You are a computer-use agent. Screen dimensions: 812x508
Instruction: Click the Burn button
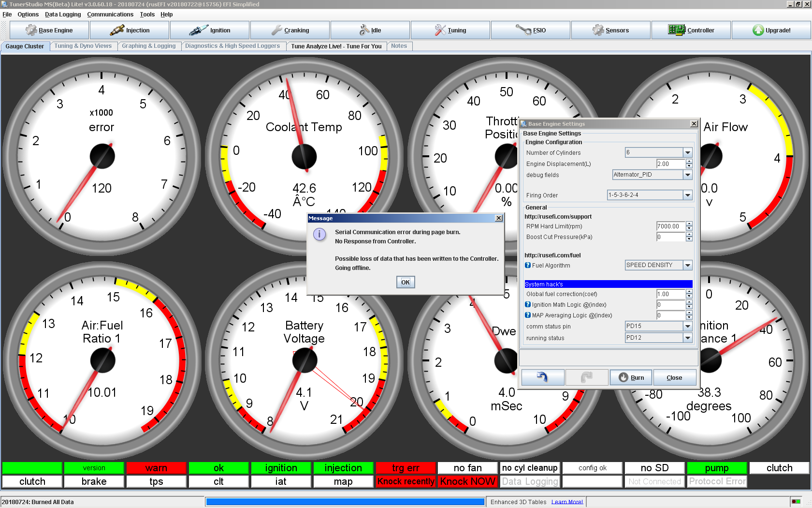[x=631, y=377]
